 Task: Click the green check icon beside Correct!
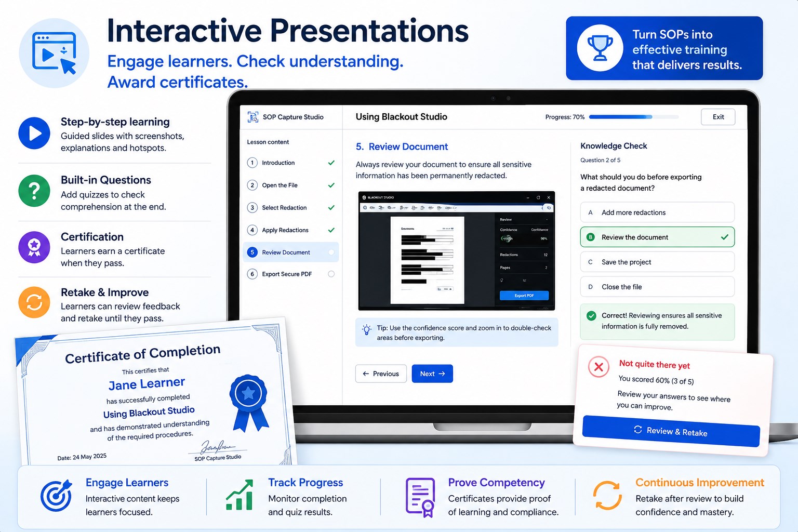click(591, 315)
